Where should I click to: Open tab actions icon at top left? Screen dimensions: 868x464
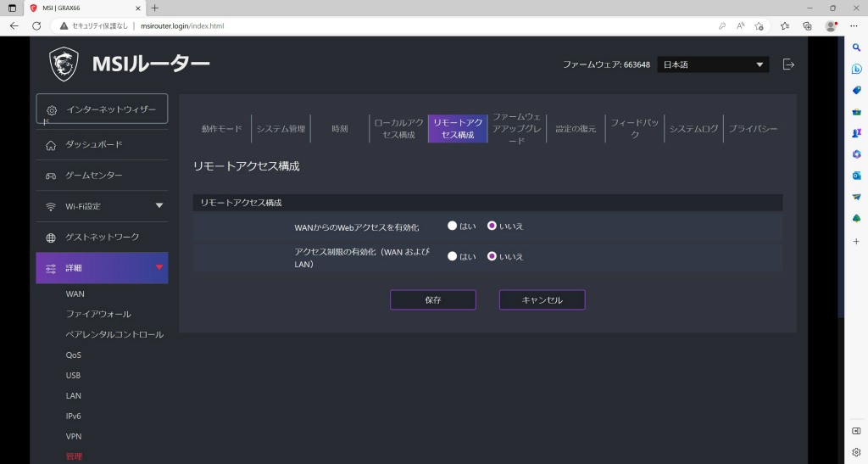click(x=12, y=8)
